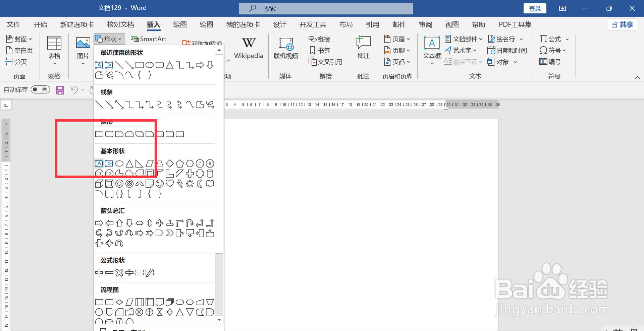Pick the lightning bolt shape

tap(180, 184)
